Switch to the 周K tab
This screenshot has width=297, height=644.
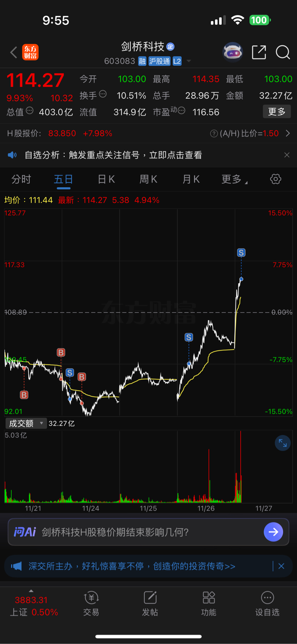point(148,179)
